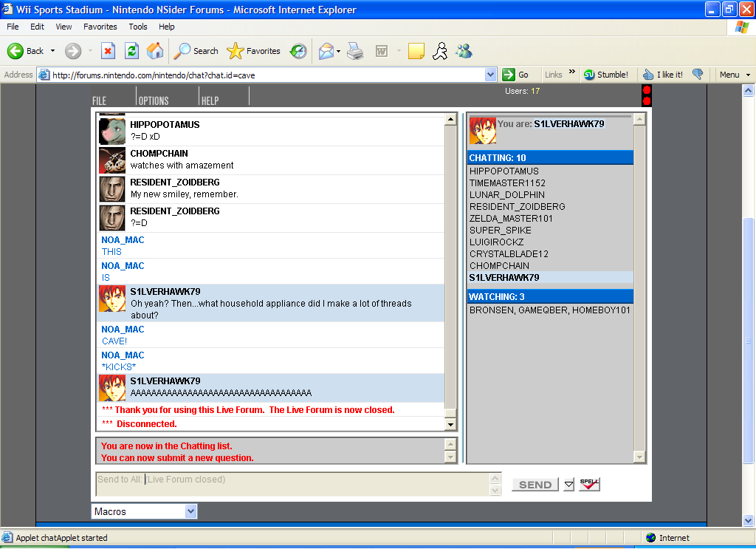Click the Mail envelope icon
This screenshot has height=549, width=756.
(x=326, y=51)
